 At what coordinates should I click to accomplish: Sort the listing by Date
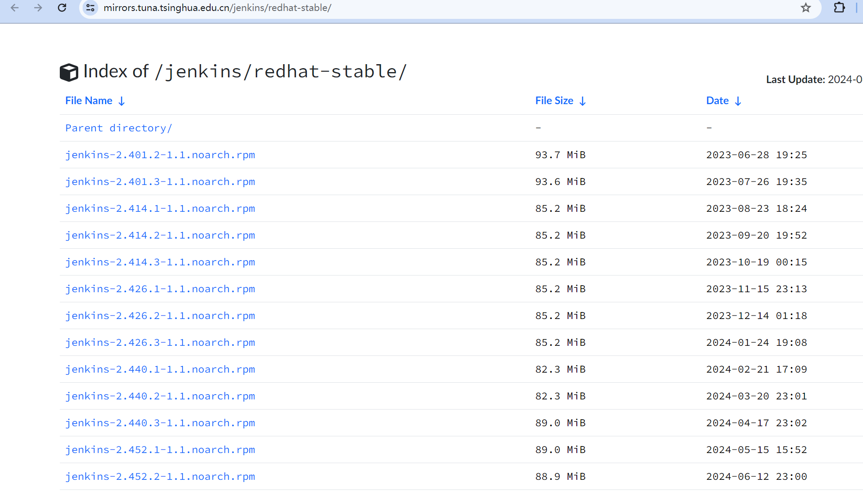[724, 101]
